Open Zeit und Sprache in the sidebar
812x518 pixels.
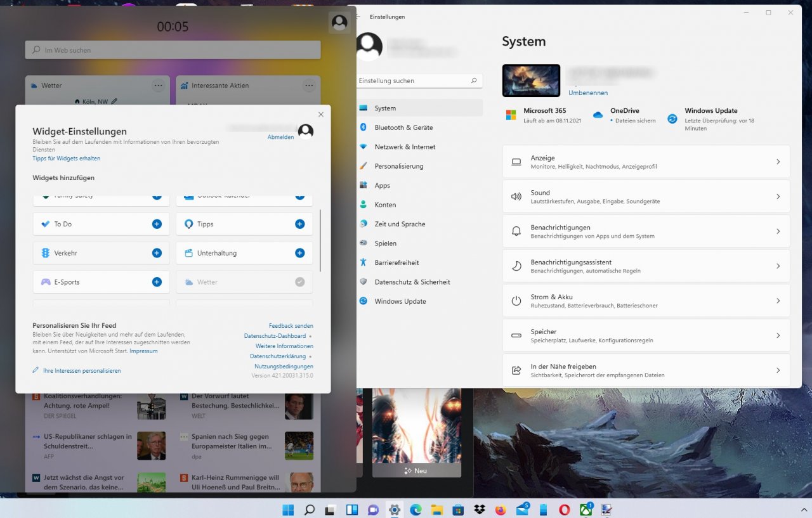419,224
